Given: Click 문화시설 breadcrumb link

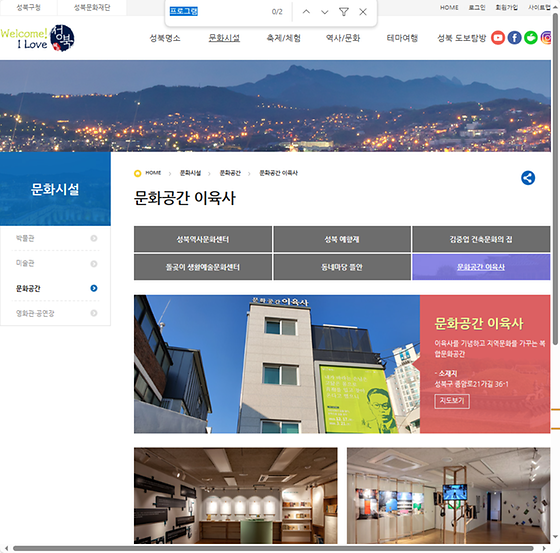Looking at the screenshot, I should 190,173.
